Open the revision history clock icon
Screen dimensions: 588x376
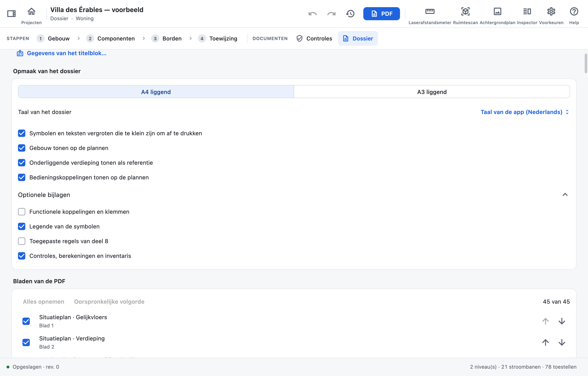click(x=350, y=14)
